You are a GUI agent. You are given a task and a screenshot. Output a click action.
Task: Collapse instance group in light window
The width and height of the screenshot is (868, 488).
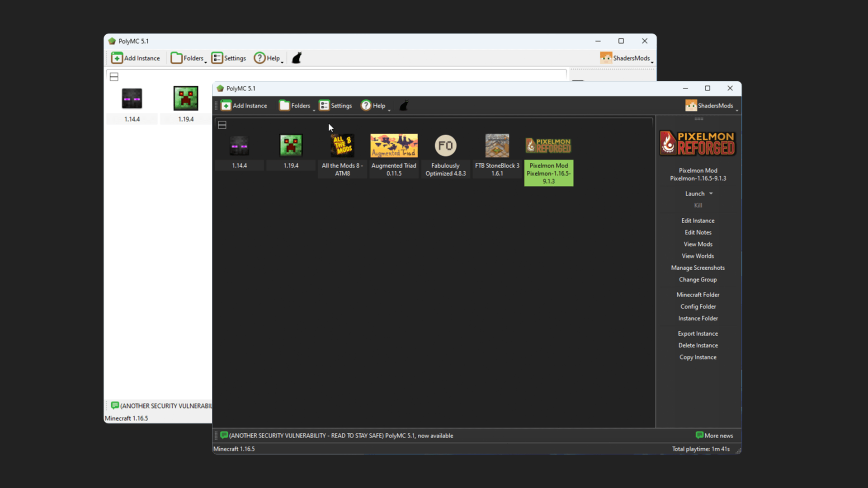(x=114, y=77)
